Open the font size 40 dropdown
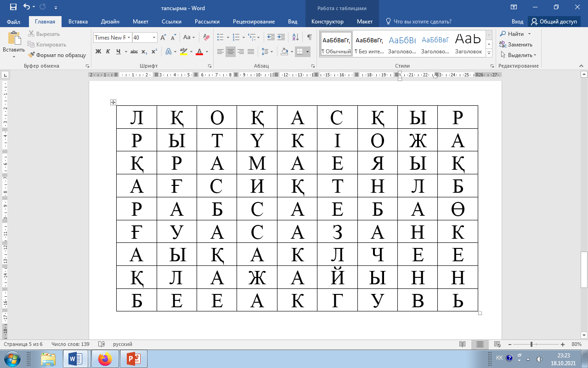The width and height of the screenshot is (588, 368). coord(154,38)
